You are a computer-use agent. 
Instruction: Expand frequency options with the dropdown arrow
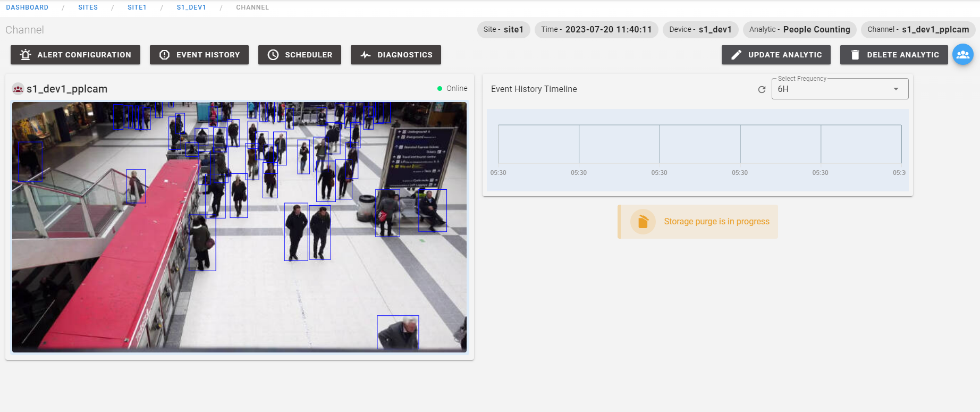tap(896, 89)
